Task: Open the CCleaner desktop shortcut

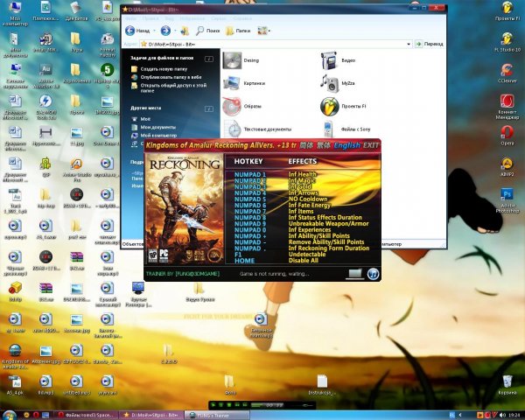Action: pos(507,73)
